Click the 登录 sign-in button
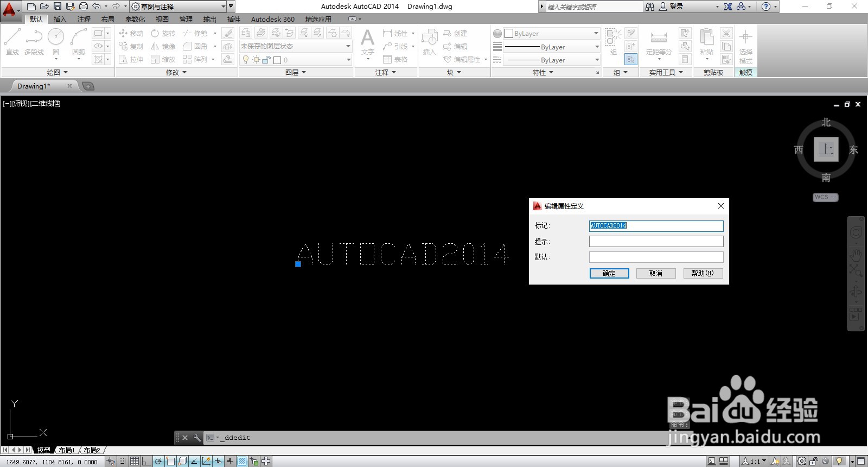The height and width of the screenshot is (467, 868). [x=671, y=7]
